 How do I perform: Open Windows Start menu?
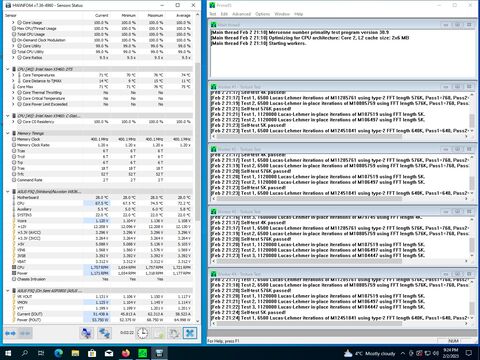point(8,353)
